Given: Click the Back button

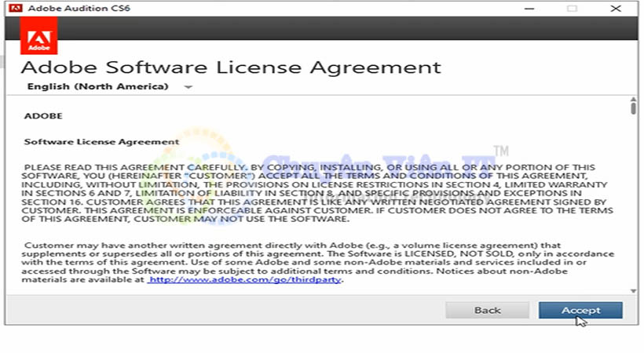Looking at the screenshot, I should 487,310.
